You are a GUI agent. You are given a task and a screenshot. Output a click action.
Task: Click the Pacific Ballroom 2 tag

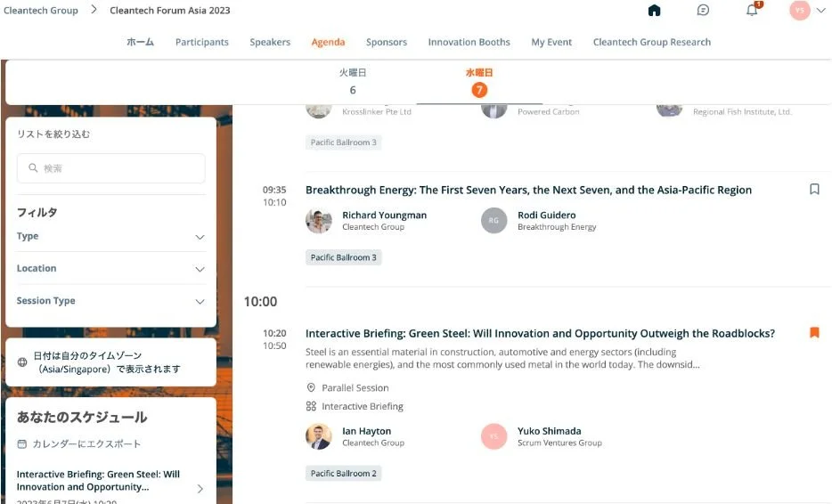click(343, 473)
